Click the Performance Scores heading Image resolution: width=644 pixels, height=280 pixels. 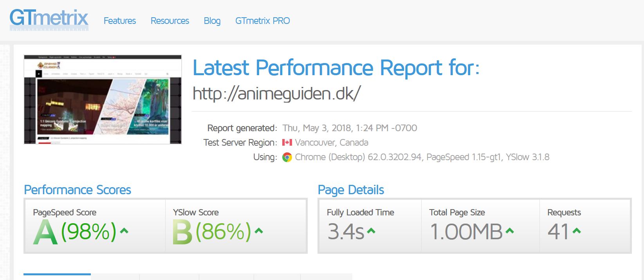coord(78,190)
